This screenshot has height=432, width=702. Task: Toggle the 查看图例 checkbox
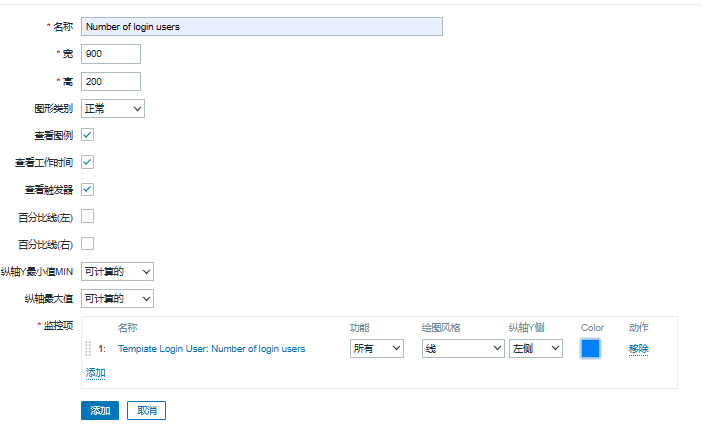point(87,135)
